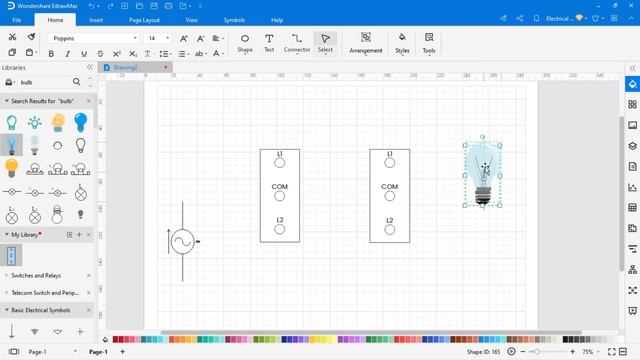Click zoom in plus button
Image resolution: width=640 pixels, height=360 pixels.
572,351
